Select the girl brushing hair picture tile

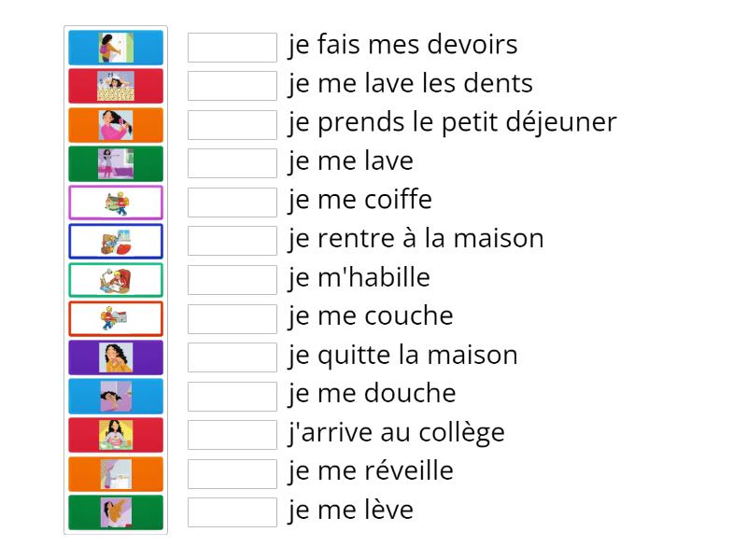point(116,125)
